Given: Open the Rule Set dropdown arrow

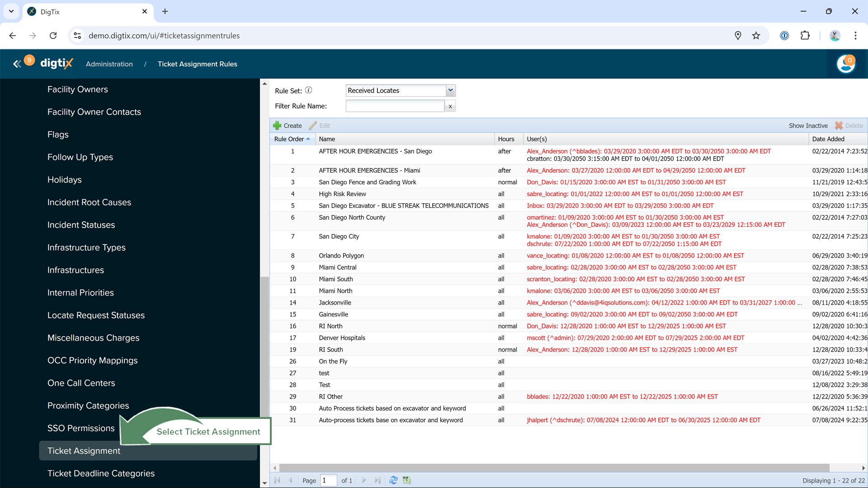Looking at the screenshot, I should pos(450,90).
